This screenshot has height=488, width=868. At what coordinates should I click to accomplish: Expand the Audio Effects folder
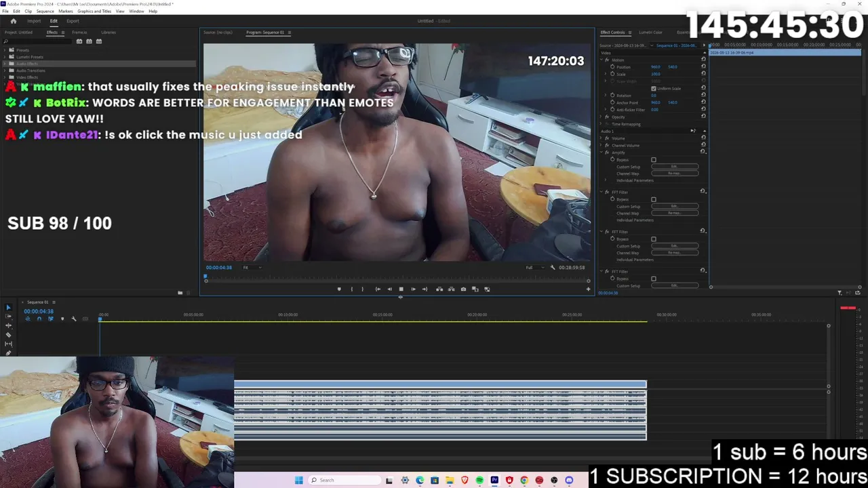pyautogui.click(x=5, y=64)
